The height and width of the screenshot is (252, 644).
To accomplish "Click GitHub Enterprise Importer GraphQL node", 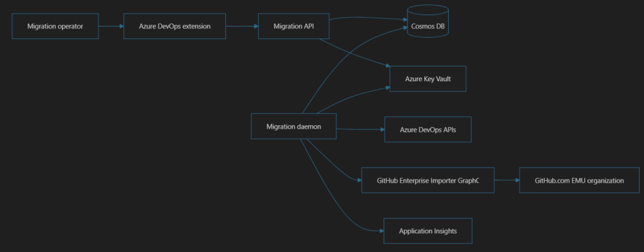I will pyautogui.click(x=427, y=180).
